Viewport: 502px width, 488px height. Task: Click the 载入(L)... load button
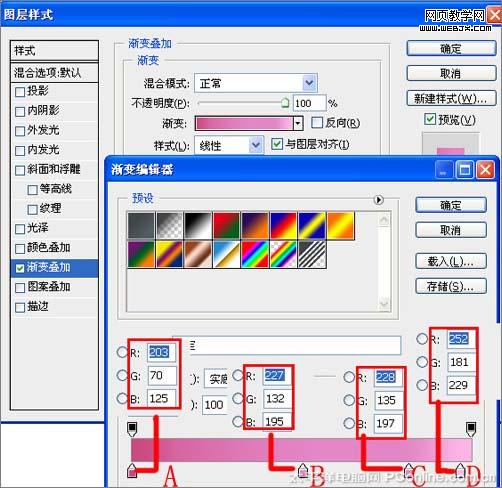pyautogui.click(x=451, y=261)
